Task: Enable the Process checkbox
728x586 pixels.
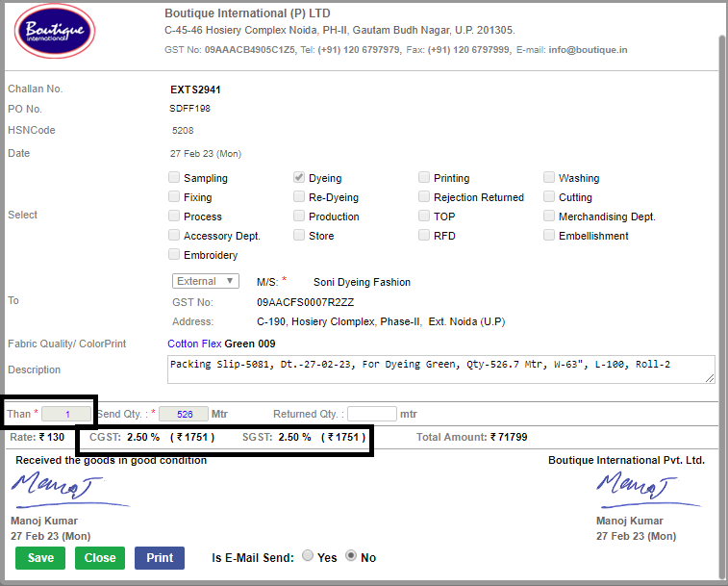Action: coord(174,216)
